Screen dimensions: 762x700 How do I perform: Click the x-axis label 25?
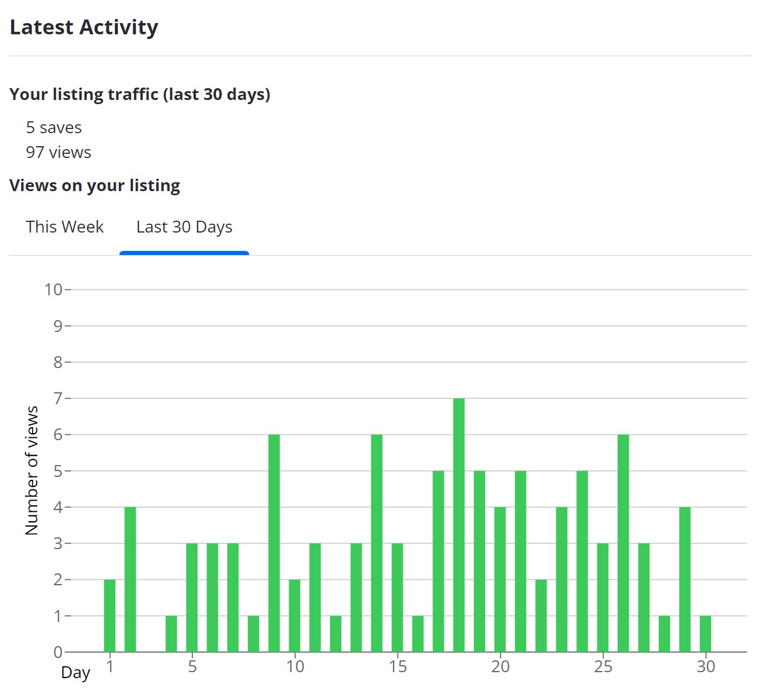603,667
